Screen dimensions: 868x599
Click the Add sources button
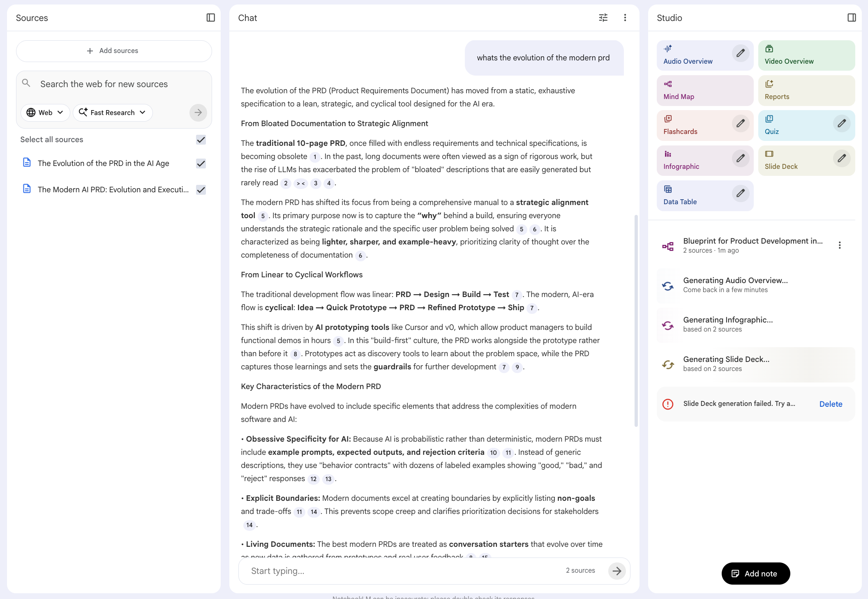[x=114, y=51]
